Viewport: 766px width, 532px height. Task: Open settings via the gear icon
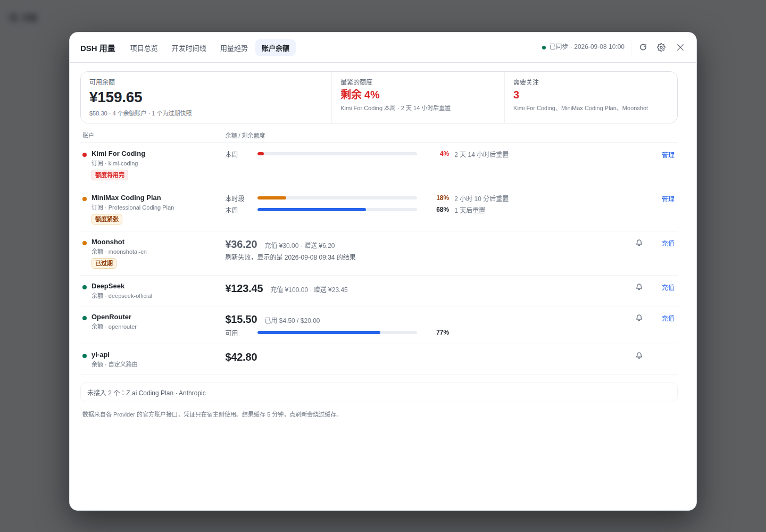point(661,47)
